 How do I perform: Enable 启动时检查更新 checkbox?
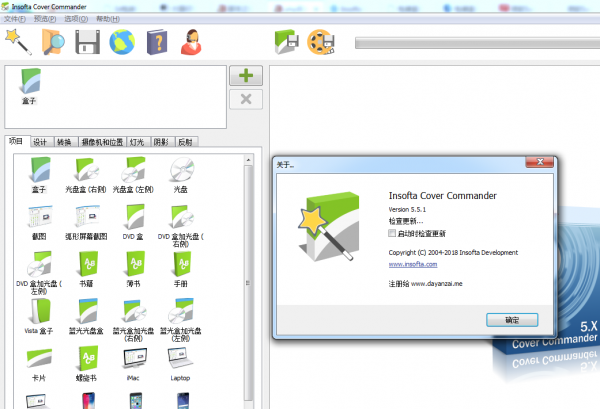click(x=392, y=233)
